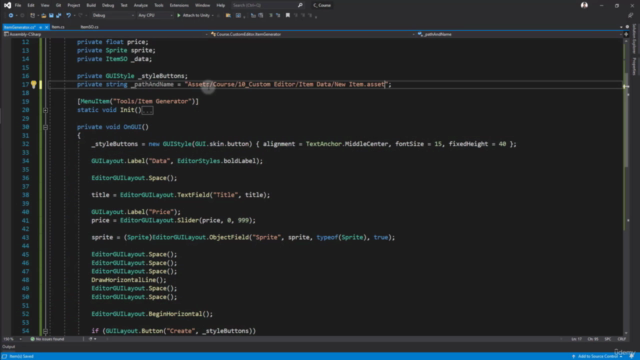
Task: Open the Attach to Unity dropdown arrow
Action: click(213, 16)
